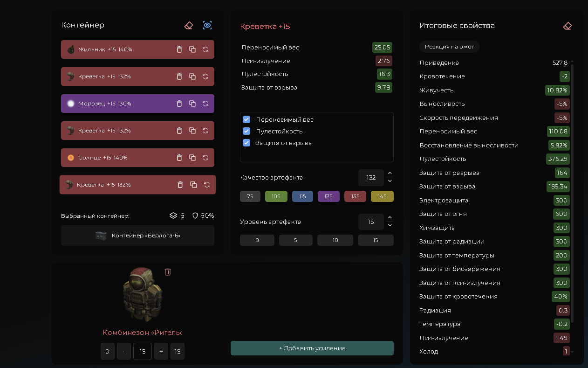Click the Комбинезон «Ригель» name
This screenshot has height=368, width=588.
coord(143,333)
